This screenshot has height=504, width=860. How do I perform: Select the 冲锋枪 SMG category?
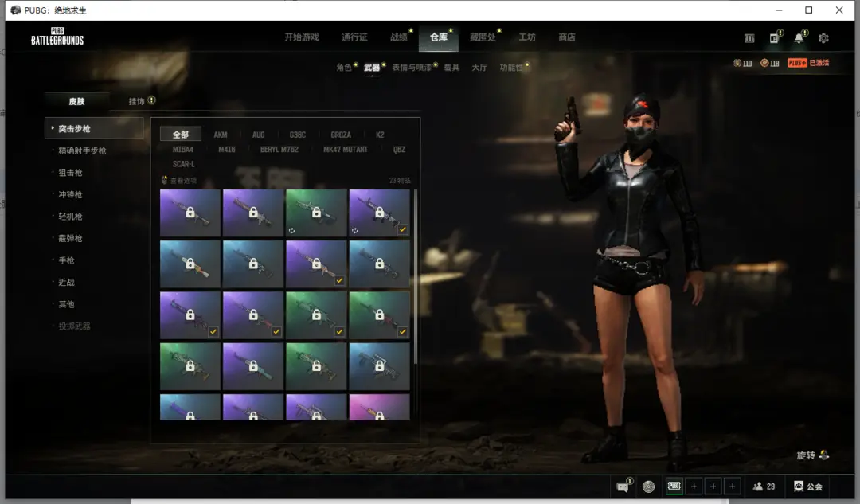coord(70,195)
